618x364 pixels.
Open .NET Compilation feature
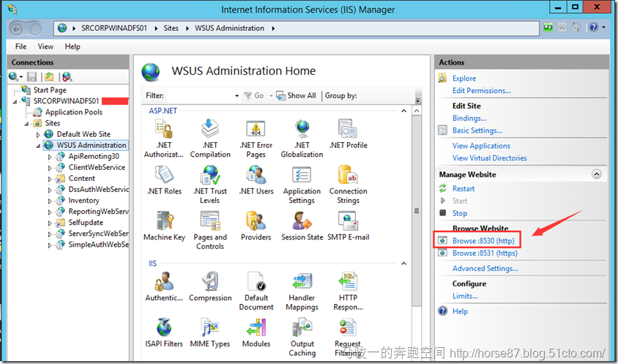tap(210, 139)
